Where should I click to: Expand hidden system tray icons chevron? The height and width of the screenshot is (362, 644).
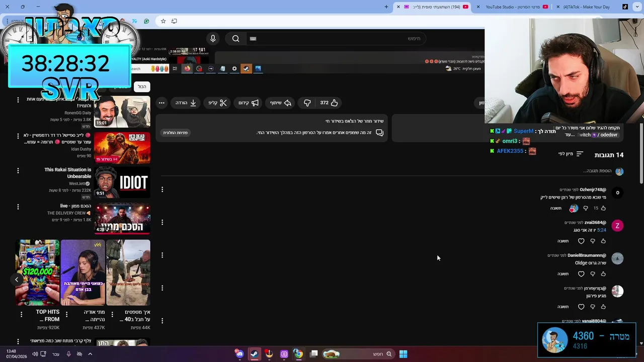tap(90, 354)
